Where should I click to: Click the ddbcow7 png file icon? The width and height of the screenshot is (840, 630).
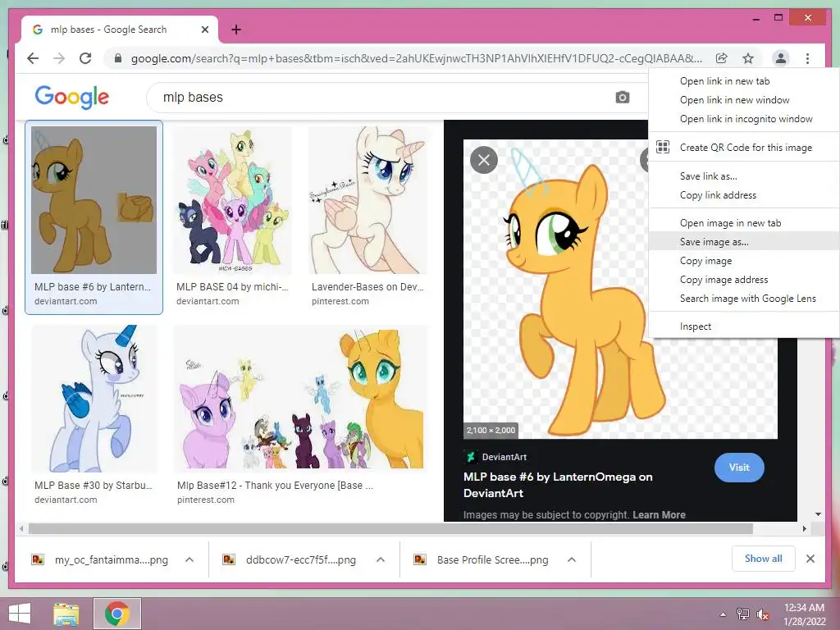point(229,559)
